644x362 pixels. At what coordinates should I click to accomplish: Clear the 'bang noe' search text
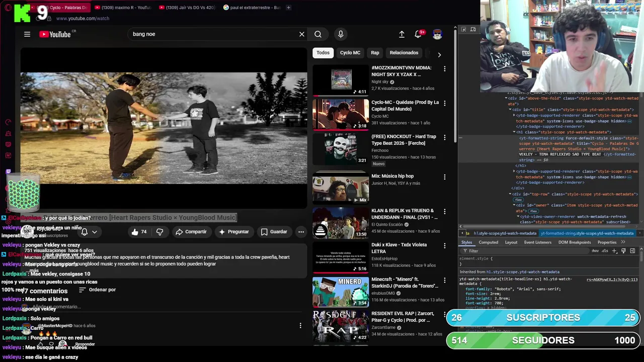(x=302, y=34)
